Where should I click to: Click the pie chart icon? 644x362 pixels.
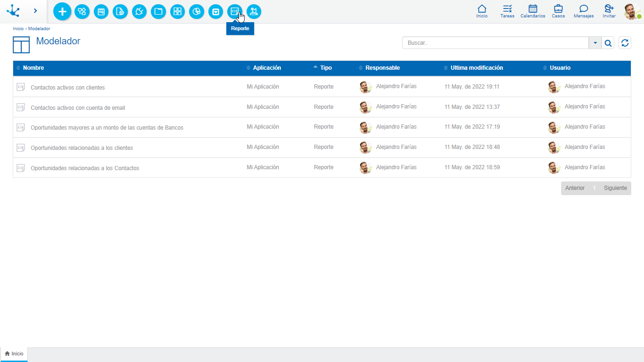(197, 12)
